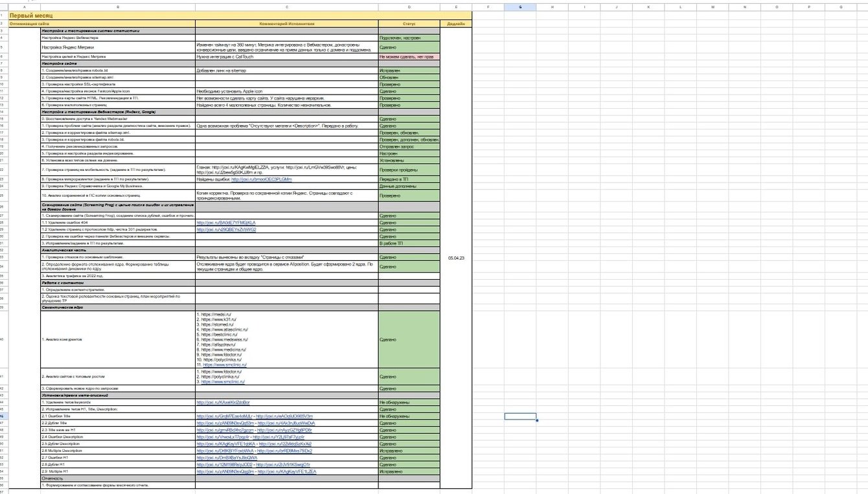Click the "Комментарий Исполнителя" column heading
The image size is (868, 494).
[286, 23]
